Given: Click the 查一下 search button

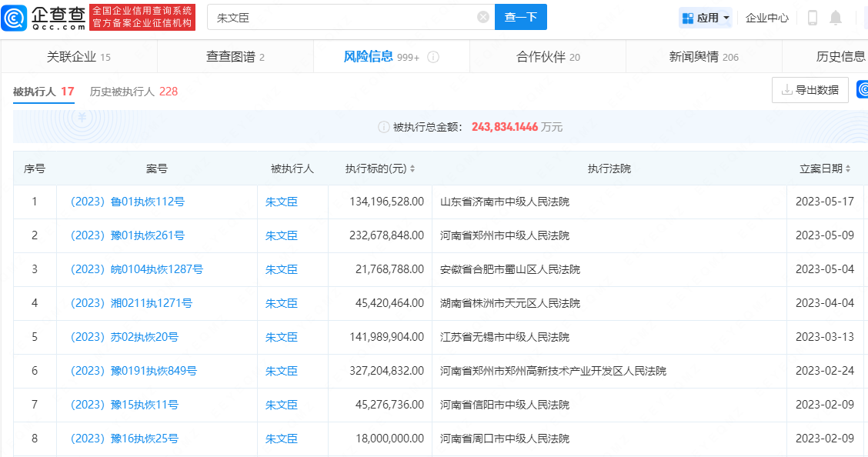Looking at the screenshot, I should 520,17.
